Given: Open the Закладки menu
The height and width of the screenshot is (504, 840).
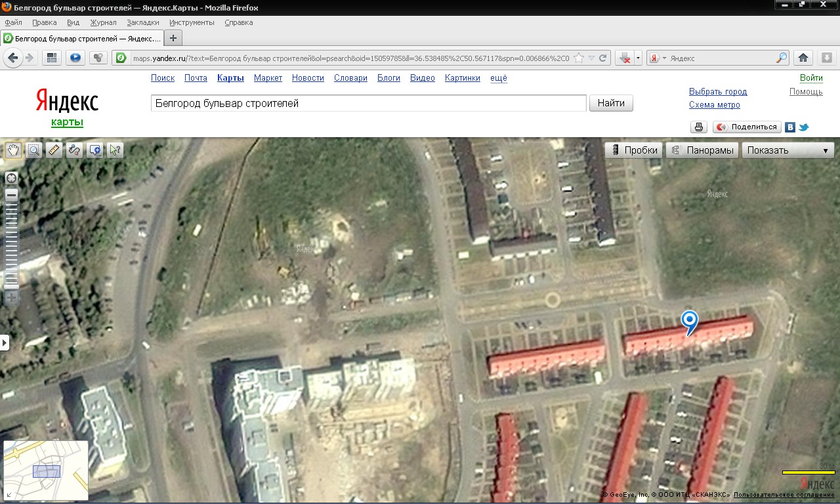Looking at the screenshot, I should pyautogui.click(x=143, y=22).
